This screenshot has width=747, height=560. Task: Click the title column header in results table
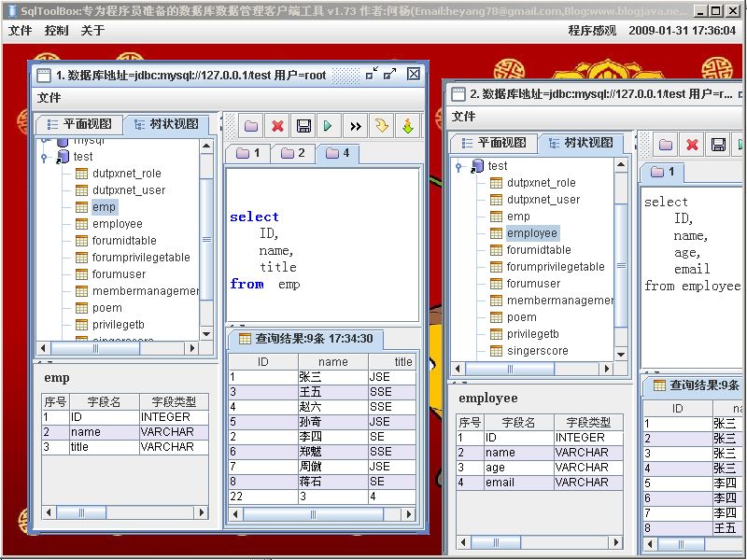click(x=402, y=362)
